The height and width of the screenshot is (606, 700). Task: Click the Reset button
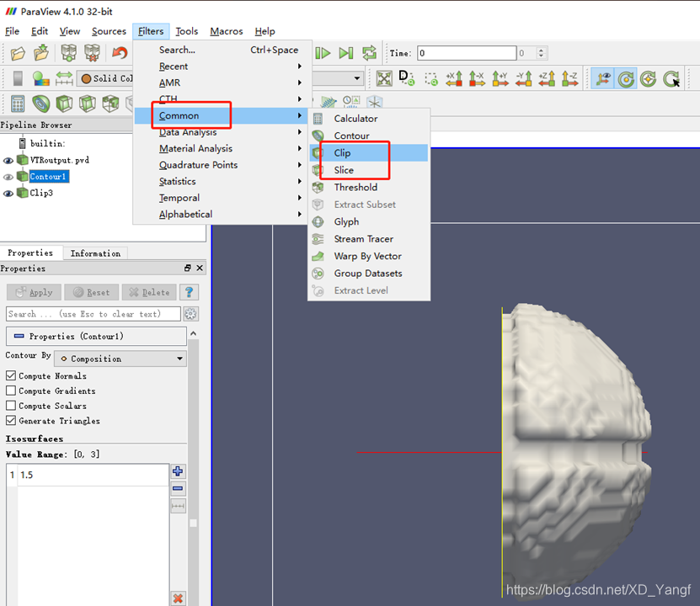click(x=92, y=292)
